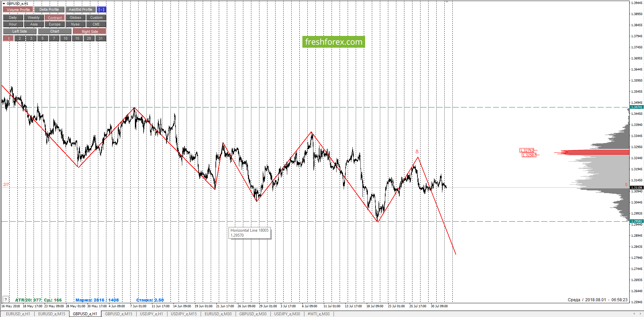Choose the Custom session option
The height and width of the screenshot is (317, 644).
click(96, 17)
